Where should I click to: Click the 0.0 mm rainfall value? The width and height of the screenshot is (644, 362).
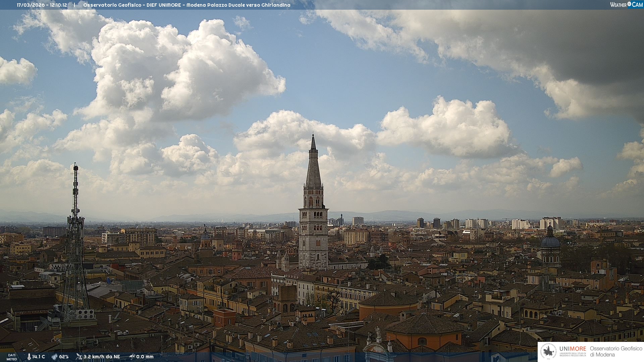click(x=145, y=357)
